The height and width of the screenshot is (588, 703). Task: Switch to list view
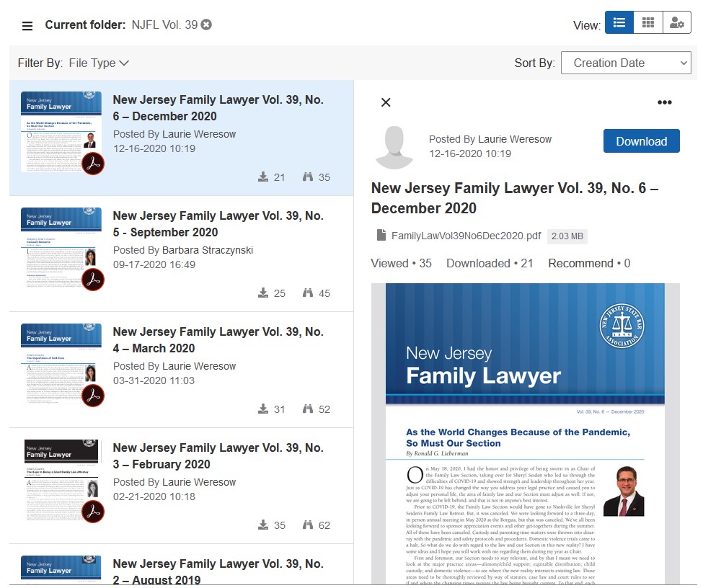[x=619, y=22]
